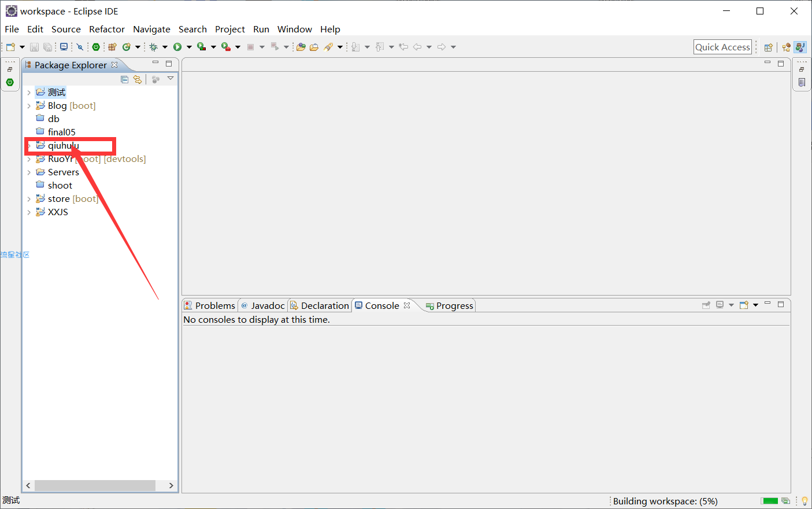
Task: Click the Last Edit Location icon
Action: pos(403,47)
